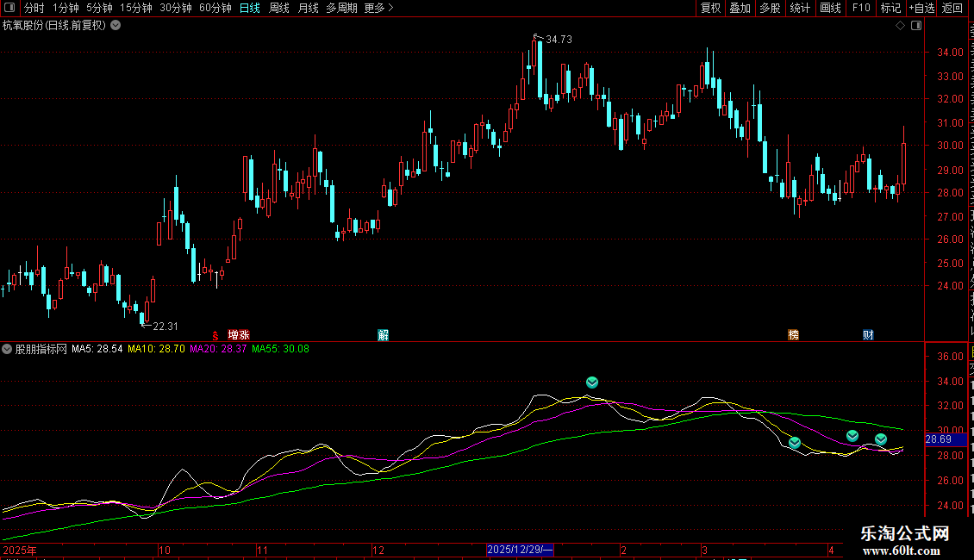Screen dimensions: 974x560
Task: Click the MA55: 30.08 value
Action: [280, 349]
